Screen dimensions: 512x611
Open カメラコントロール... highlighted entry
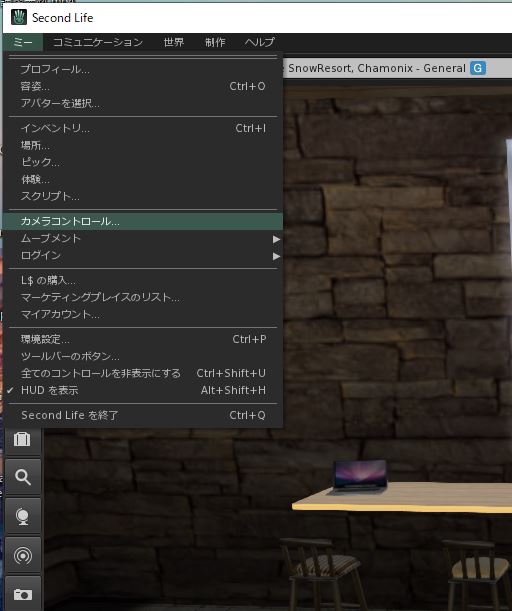tap(143, 221)
